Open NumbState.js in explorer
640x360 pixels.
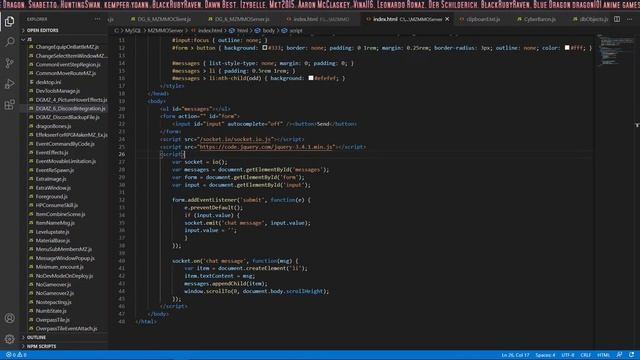click(x=51, y=311)
